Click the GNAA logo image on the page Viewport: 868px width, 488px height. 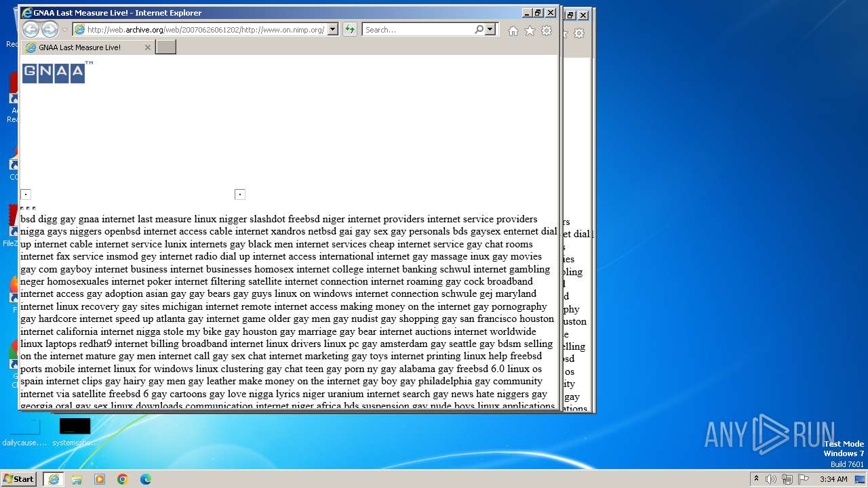pyautogui.click(x=57, y=72)
